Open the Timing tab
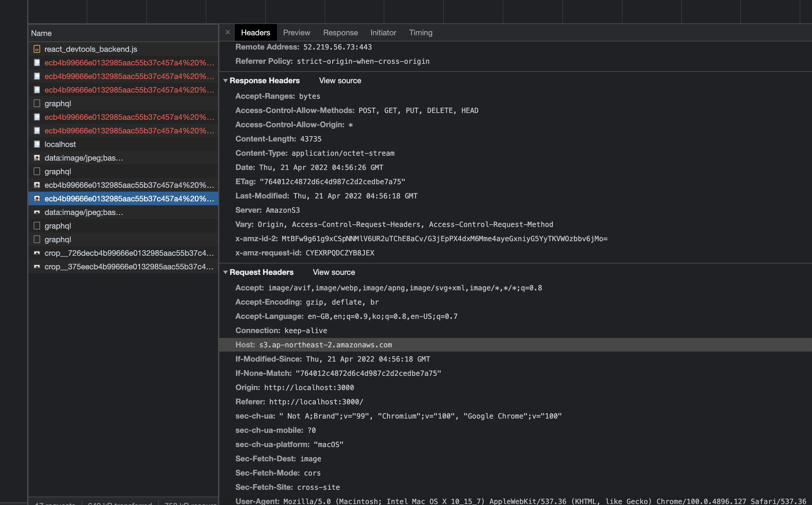812x505 pixels. pos(421,33)
